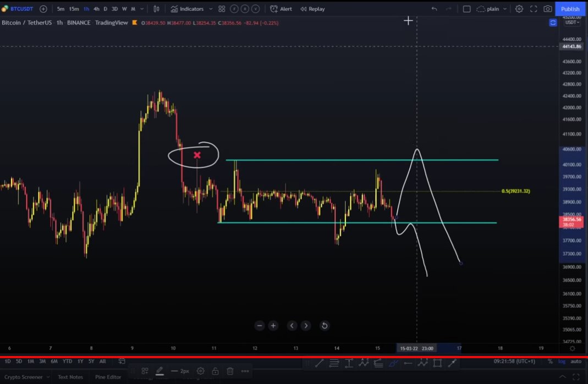
Task: Open the layout setup square icon
Action: pos(466,9)
